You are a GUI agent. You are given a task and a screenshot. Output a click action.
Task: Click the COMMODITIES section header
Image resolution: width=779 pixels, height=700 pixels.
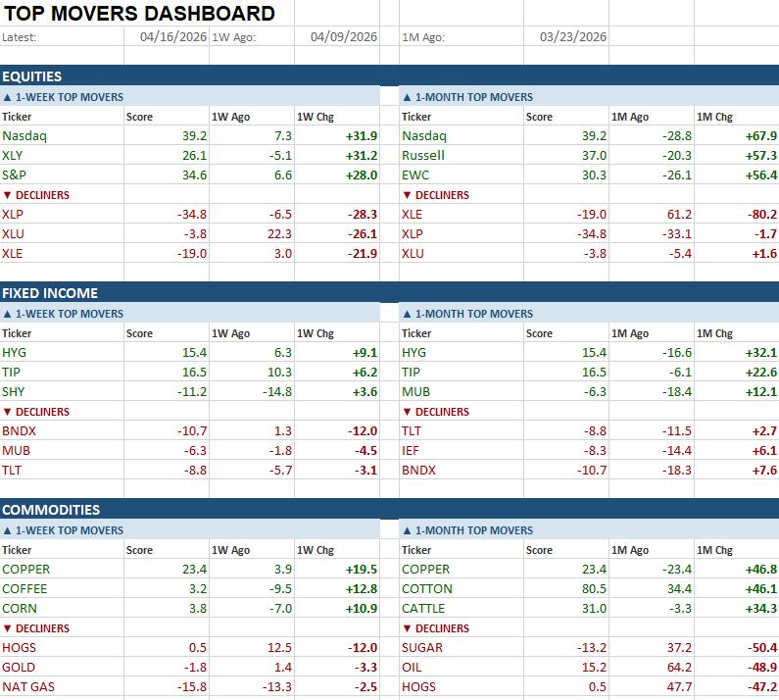tap(390, 510)
